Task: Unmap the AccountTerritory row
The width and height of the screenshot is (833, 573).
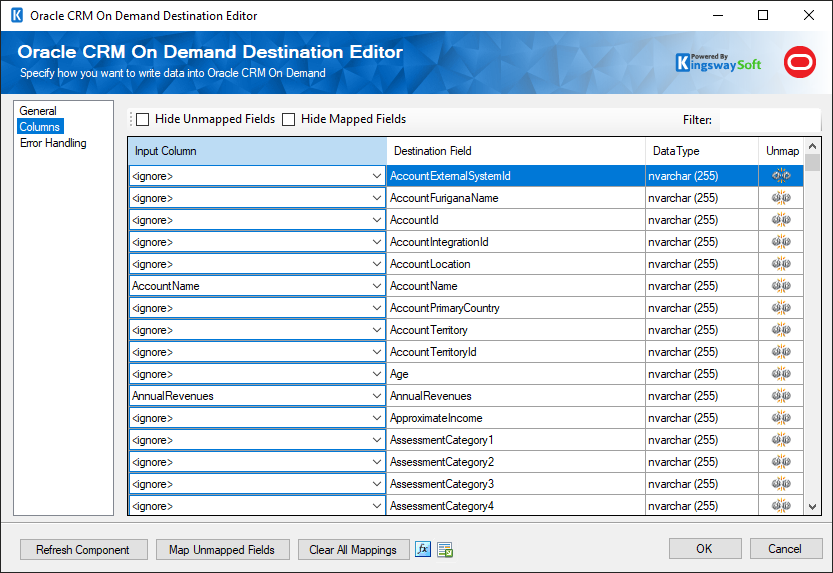Action: [781, 330]
